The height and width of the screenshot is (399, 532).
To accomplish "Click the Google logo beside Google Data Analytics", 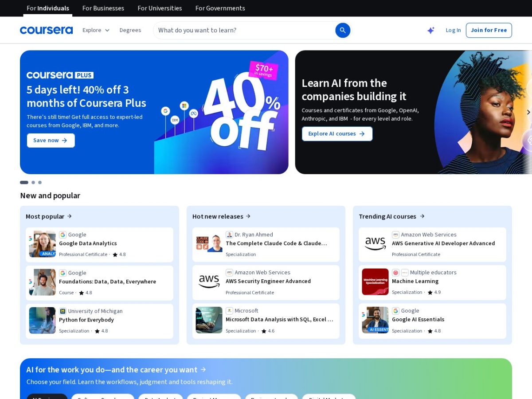I will pos(63,235).
